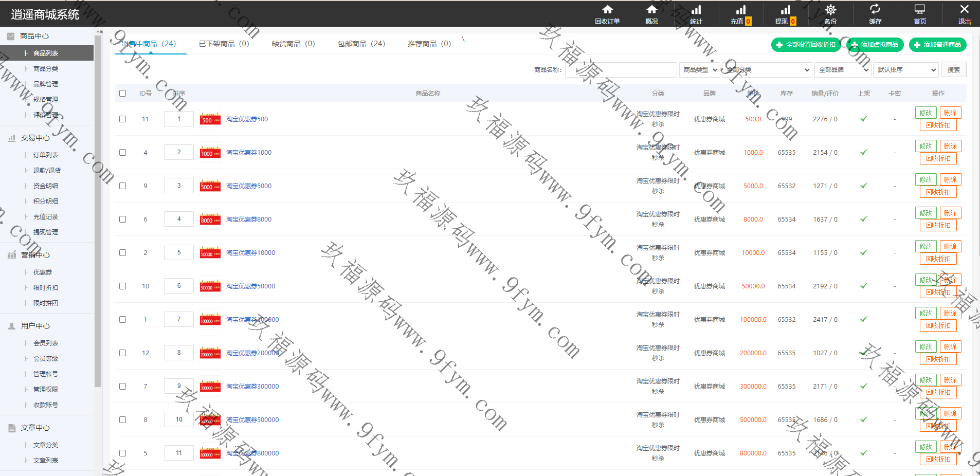The image size is (980, 476).
Task: Open the 概况 overview icon
Action: click(651, 10)
